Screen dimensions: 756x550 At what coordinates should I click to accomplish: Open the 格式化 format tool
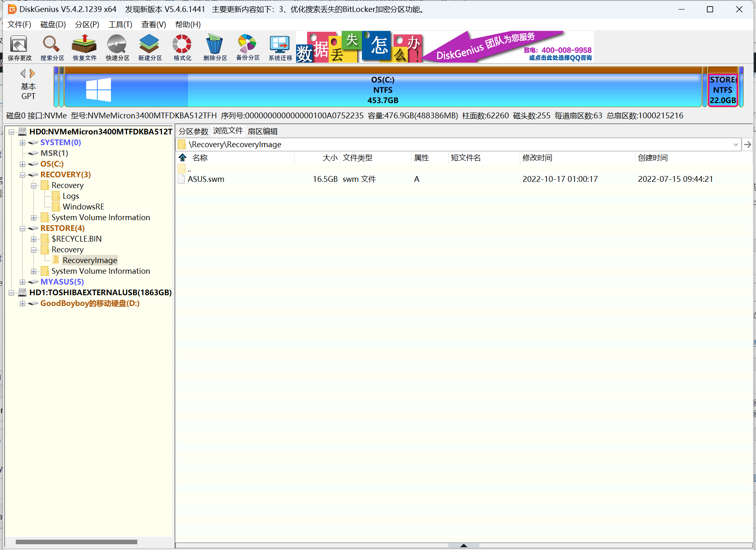(x=181, y=47)
